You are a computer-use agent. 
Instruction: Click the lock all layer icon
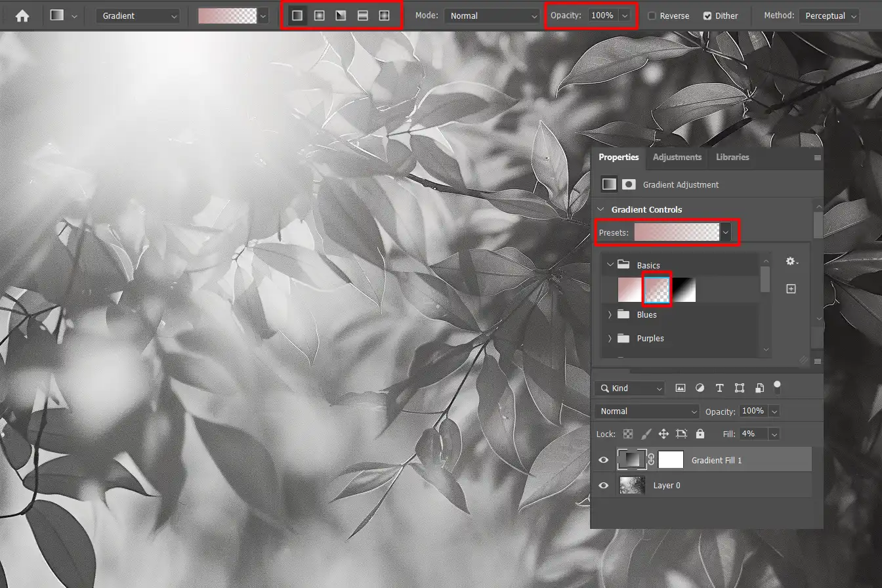[700, 434]
